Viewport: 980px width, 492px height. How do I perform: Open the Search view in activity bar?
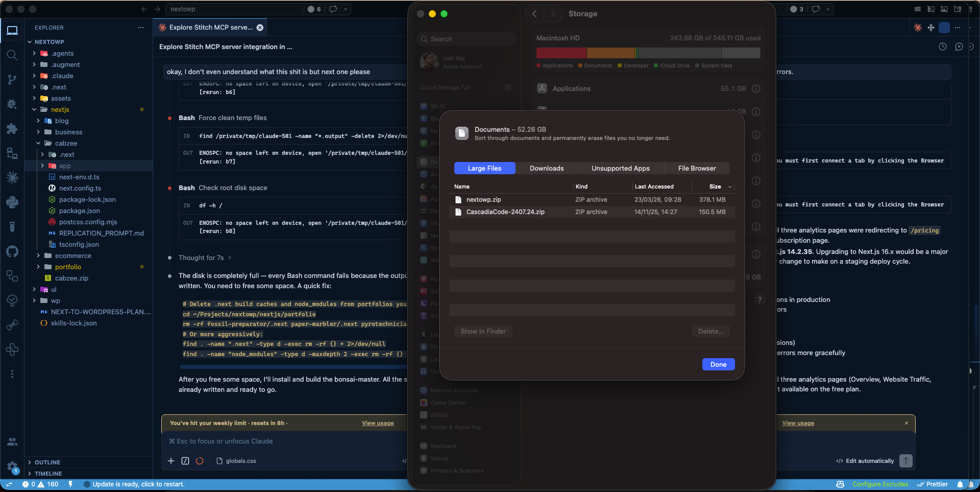tap(12, 55)
